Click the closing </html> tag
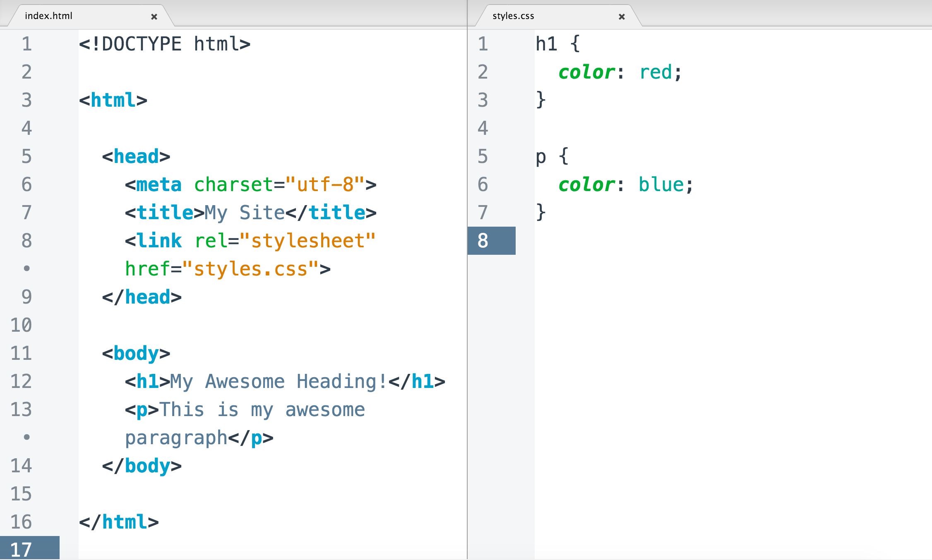This screenshot has width=932, height=560. [118, 522]
